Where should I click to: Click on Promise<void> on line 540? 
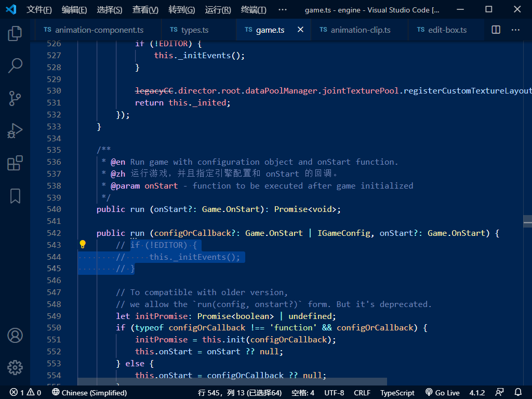click(x=305, y=209)
